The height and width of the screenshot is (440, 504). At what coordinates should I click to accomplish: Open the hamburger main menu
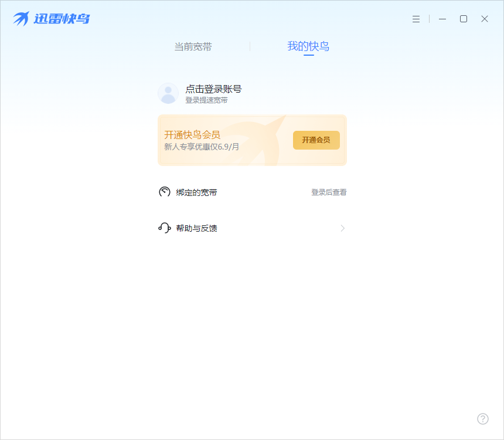416,19
